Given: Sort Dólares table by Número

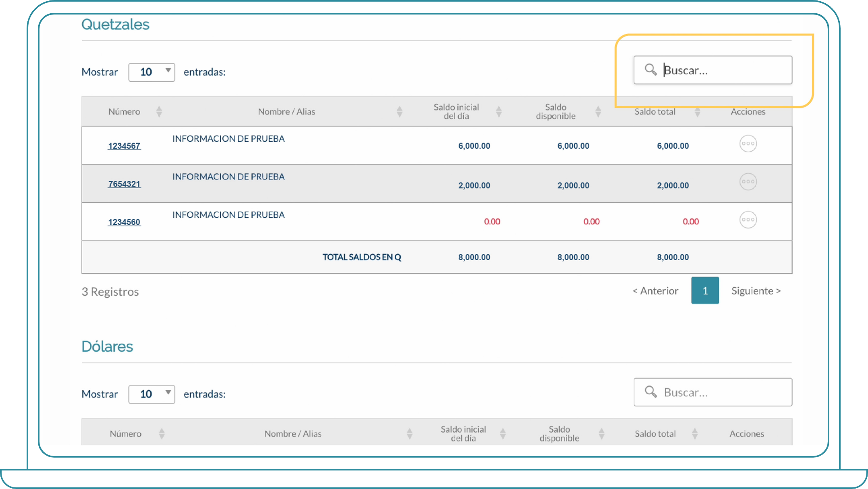Looking at the screenshot, I should (x=162, y=434).
